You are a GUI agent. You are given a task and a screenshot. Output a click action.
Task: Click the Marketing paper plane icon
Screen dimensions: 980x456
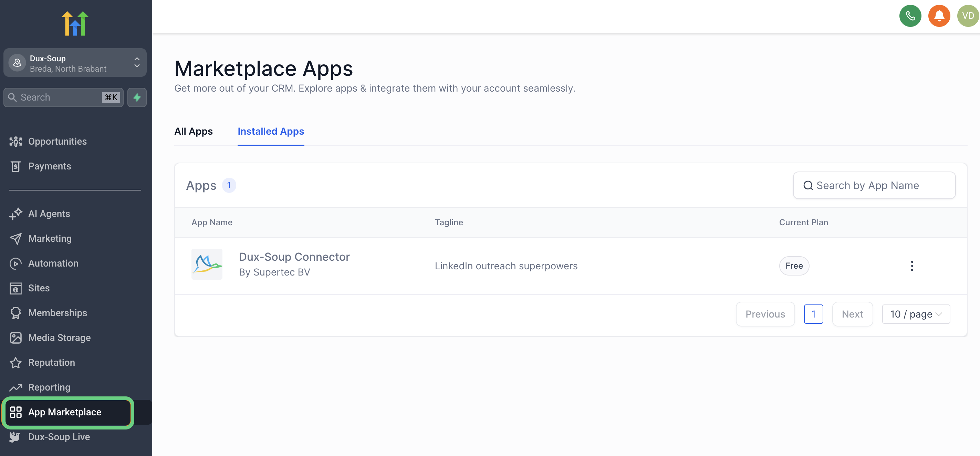tap(15, 239)
